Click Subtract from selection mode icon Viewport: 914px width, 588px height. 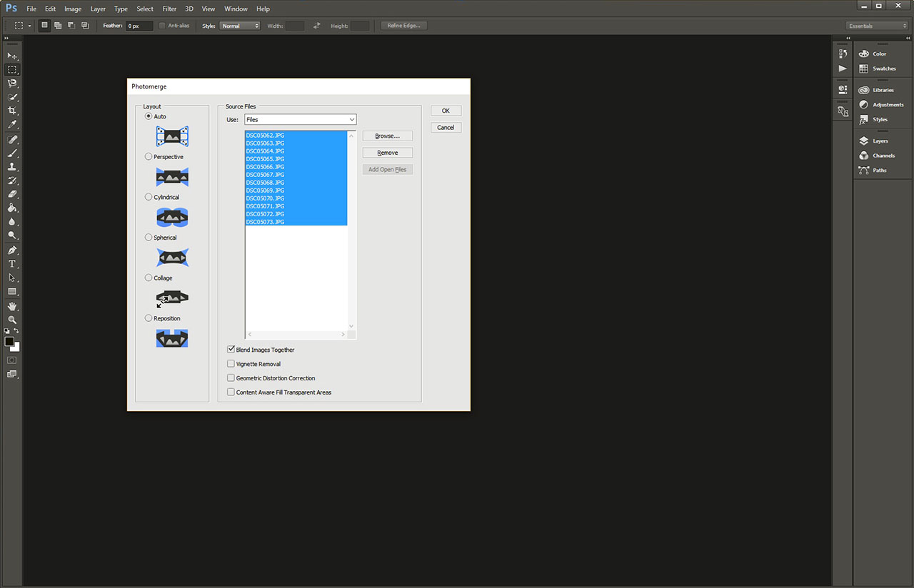[x=71, y=26]
